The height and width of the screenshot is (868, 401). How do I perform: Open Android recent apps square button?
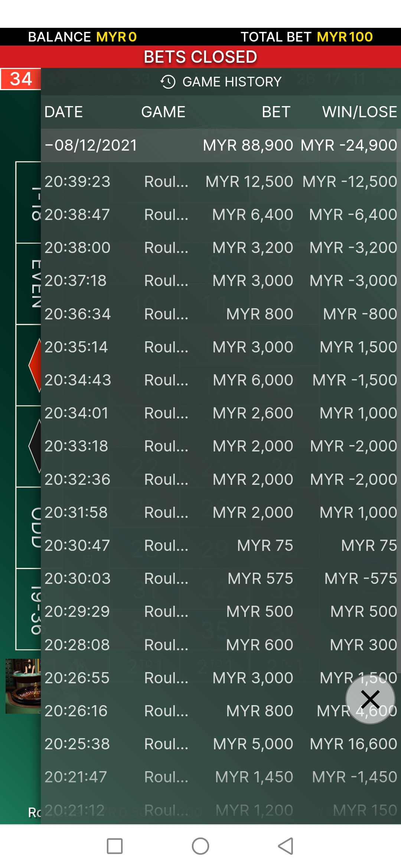click(x=115, y=846)
